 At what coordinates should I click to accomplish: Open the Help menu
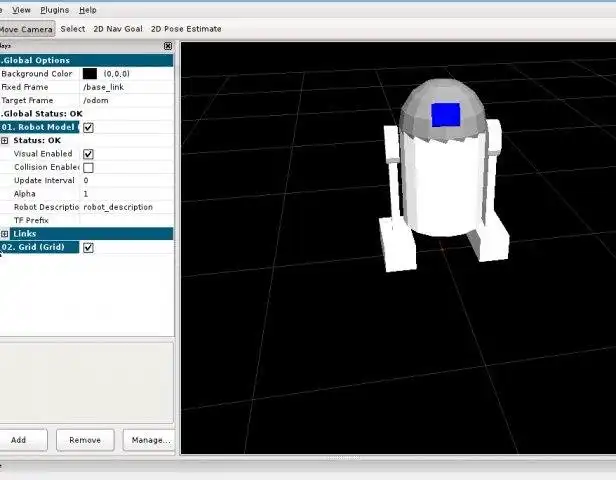88,10
